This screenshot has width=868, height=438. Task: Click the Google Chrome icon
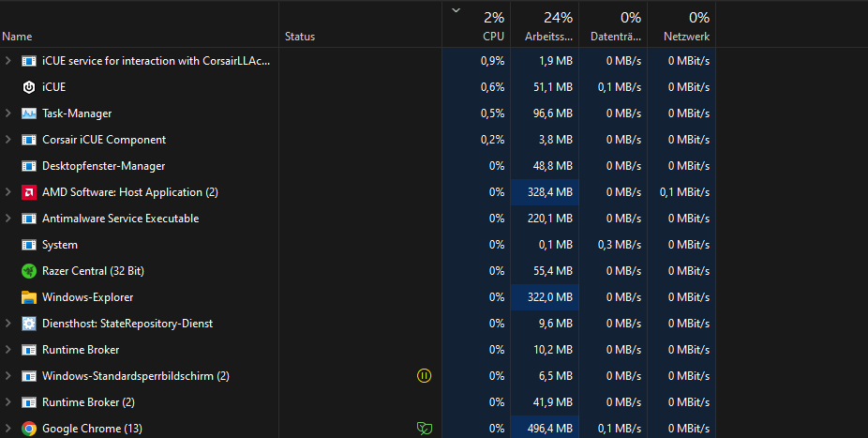click(29, 429)
